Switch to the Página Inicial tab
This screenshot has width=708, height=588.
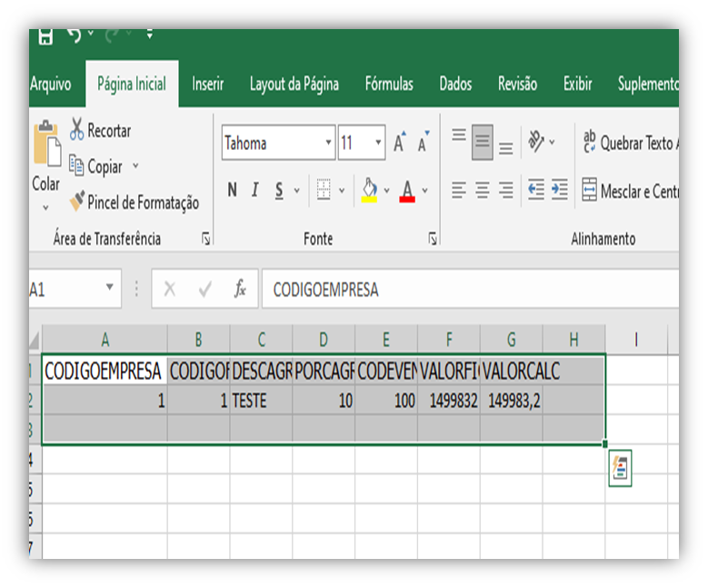coord(132,84)
